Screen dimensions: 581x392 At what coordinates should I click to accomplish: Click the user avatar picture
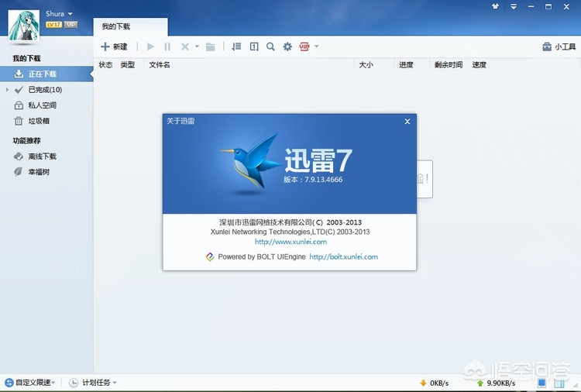click(23, 25)
